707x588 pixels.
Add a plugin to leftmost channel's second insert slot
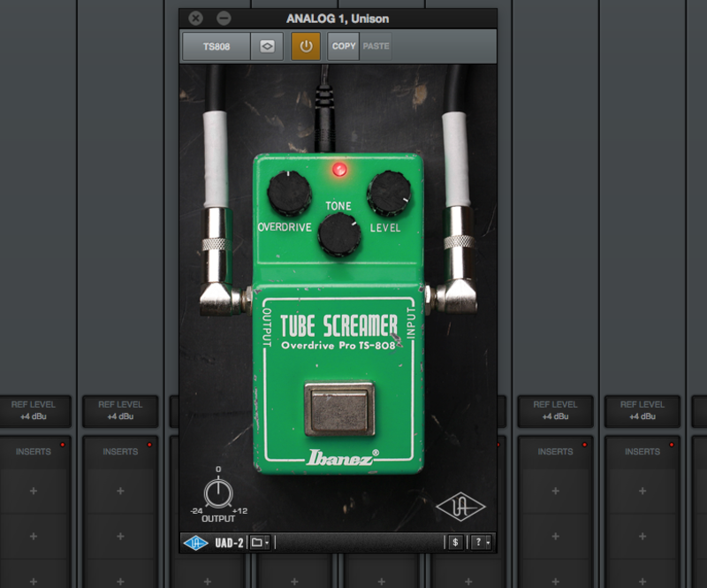coord(34,536)
